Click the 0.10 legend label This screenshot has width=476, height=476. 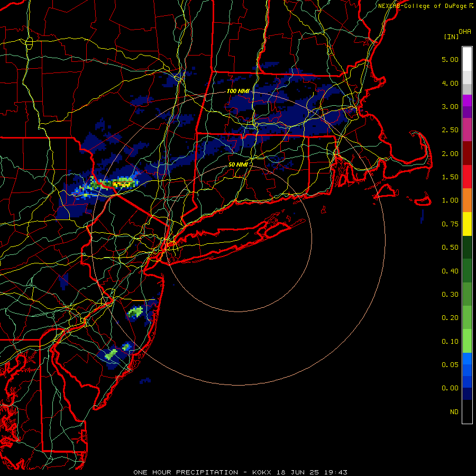[450, 342]
